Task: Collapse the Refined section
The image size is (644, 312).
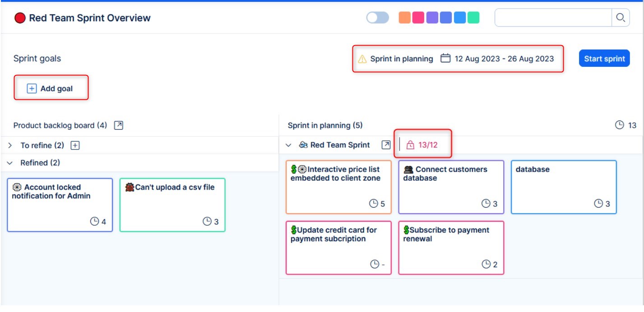Action: point(10,163)
